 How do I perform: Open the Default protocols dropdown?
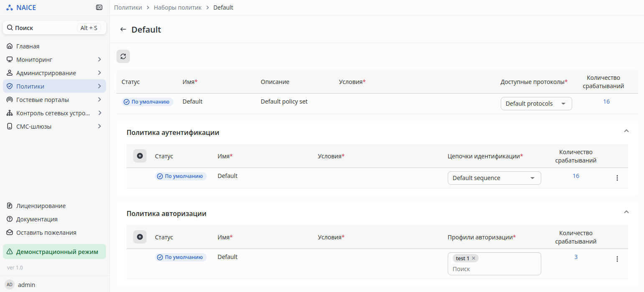pos(536,104)
